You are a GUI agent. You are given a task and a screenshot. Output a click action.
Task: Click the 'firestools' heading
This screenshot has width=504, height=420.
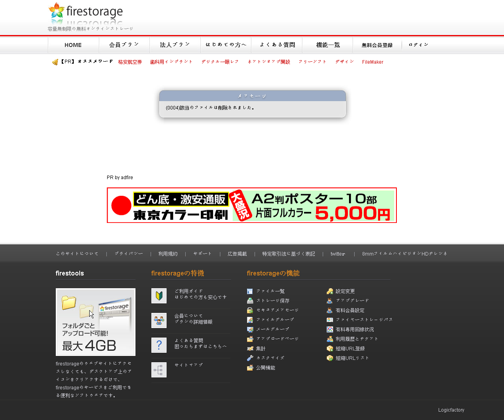70,273
